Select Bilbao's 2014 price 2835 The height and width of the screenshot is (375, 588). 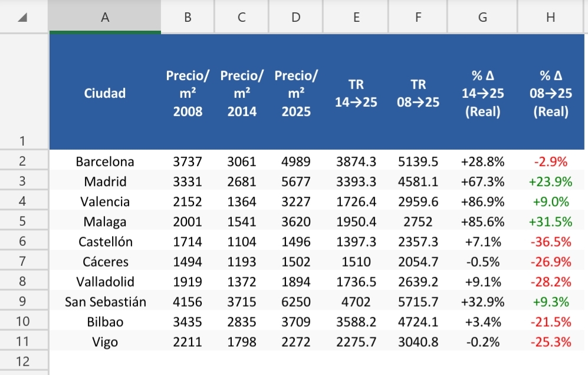242,322
